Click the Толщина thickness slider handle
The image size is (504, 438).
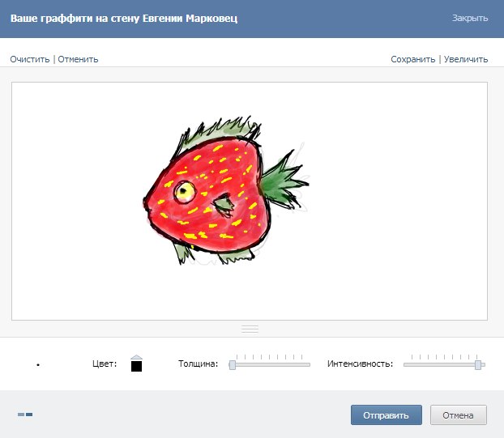(232, 365)
